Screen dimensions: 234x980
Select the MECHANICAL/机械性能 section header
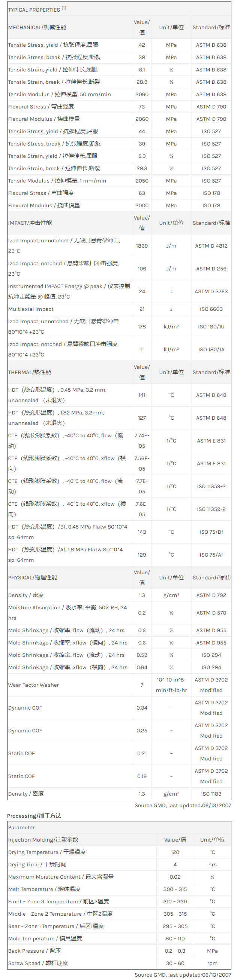[37, 27]
